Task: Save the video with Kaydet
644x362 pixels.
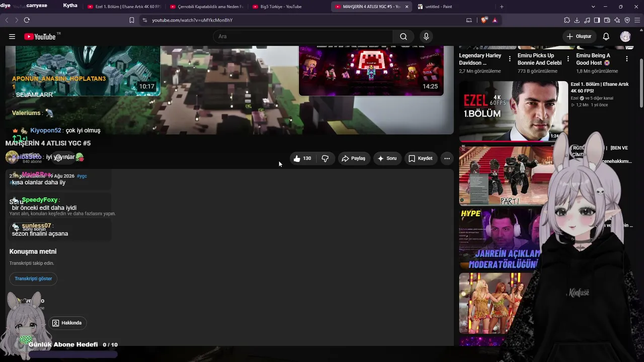Action: click(x=421, y=158)
